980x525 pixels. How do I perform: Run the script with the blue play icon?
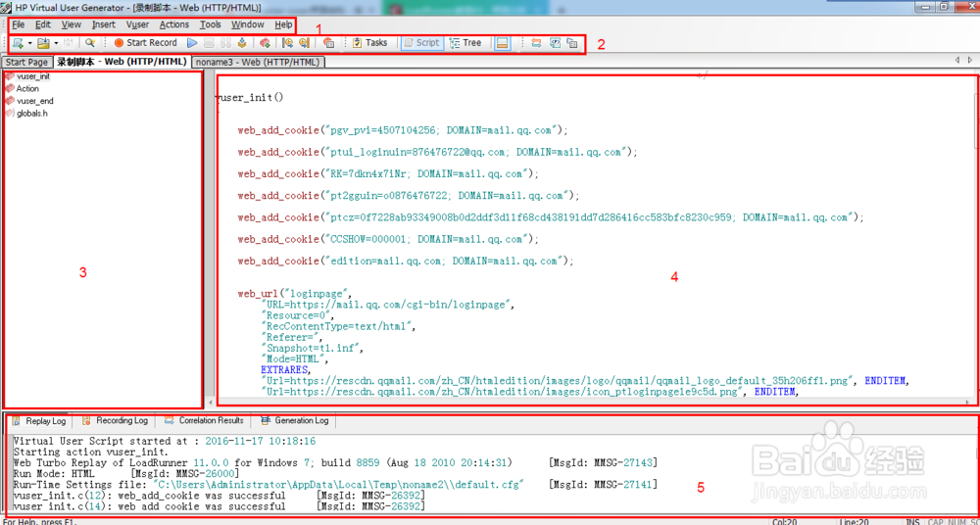click(x=192, y=43)
